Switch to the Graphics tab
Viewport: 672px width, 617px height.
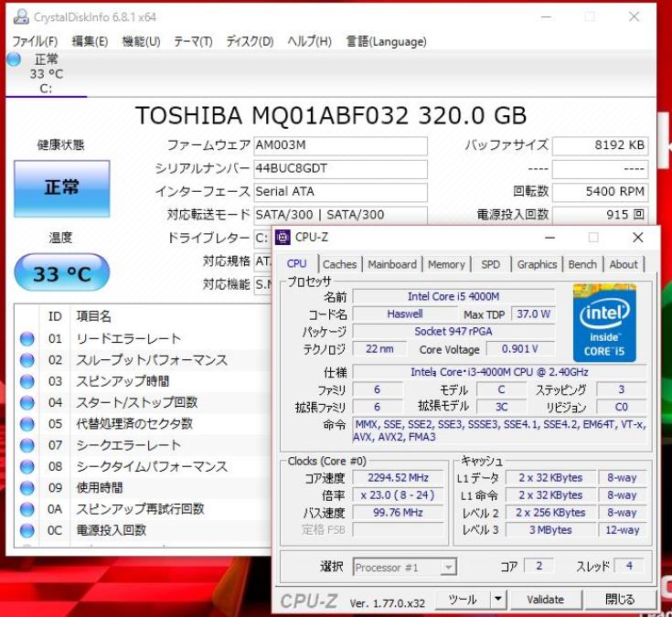(537, 264)
